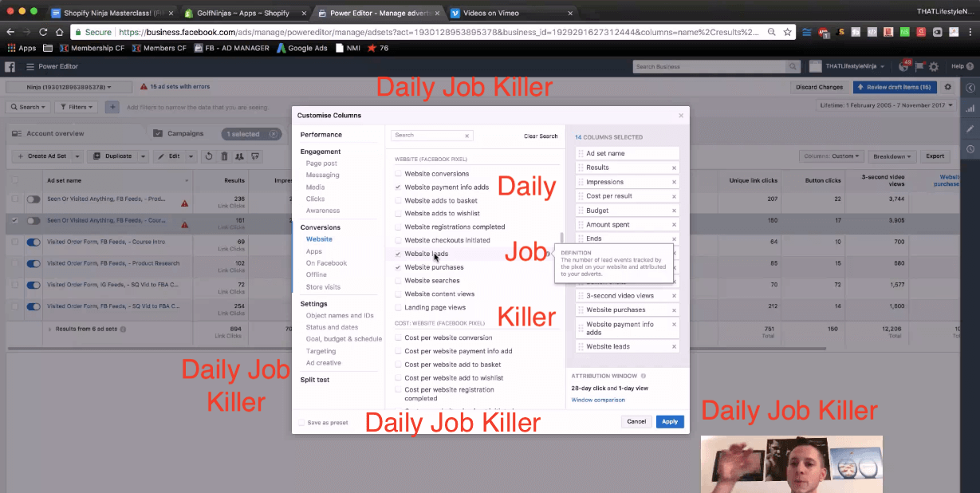Click the Export button
Viewport: 980px width, 493px height.
tap(935, 156)
